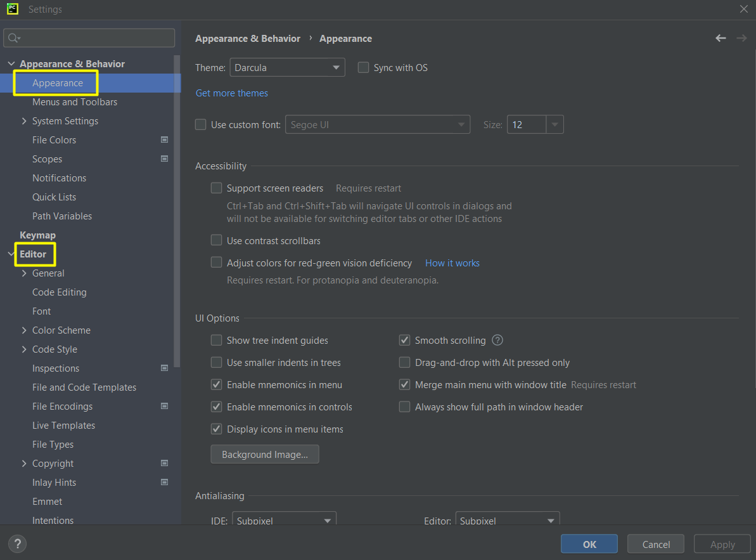Expand Code Style node
Screen dimensions: 756x560
(24, 349)
